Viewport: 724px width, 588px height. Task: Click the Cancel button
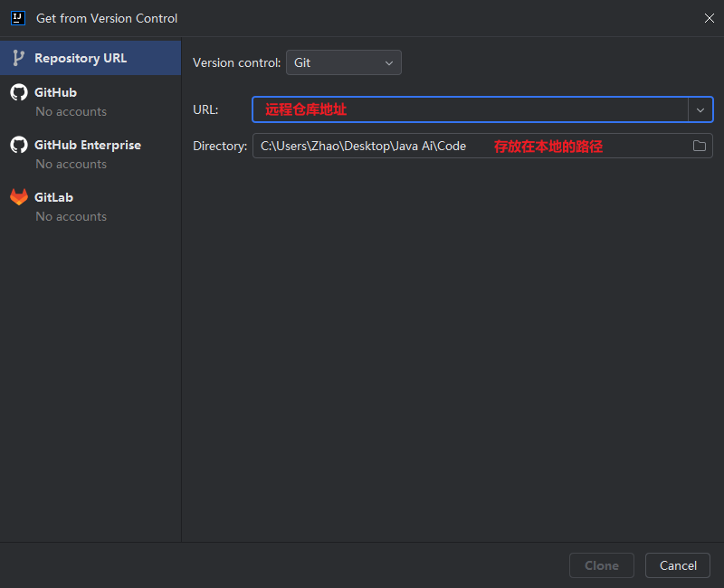[677, 565]
